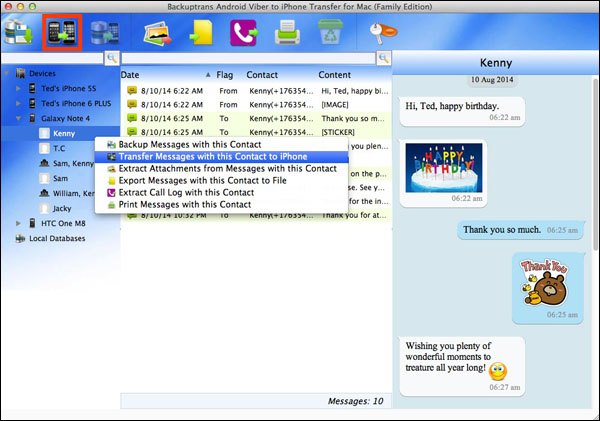Viewport: 600px width, 421px height.
Task: Click the recycle bin delete toolbar icon
Action: tap(330, 33)
